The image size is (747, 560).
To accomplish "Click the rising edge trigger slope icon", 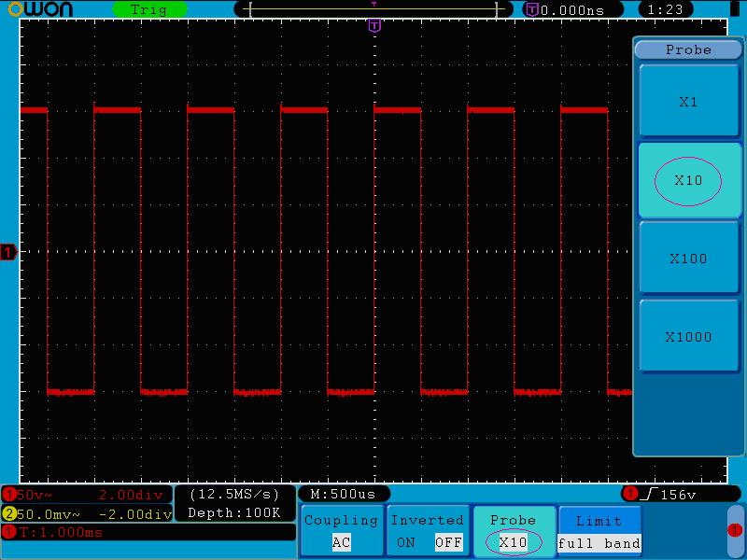I will pos(649,495).
